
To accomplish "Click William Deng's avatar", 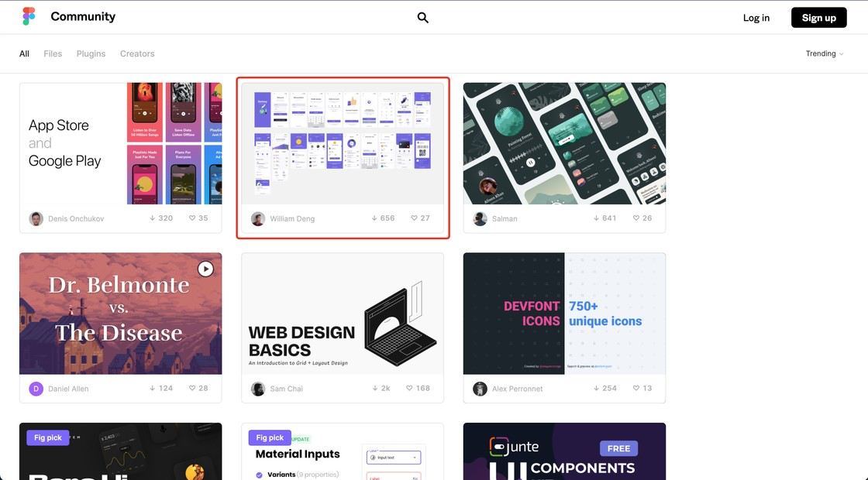I will click(258, 218).
